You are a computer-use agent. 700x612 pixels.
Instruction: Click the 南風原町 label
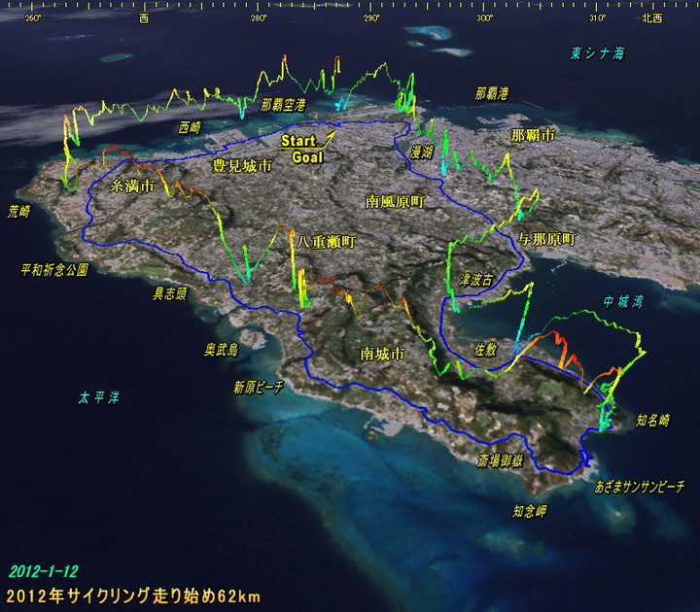pyautogui.click(x=395, y=202)
